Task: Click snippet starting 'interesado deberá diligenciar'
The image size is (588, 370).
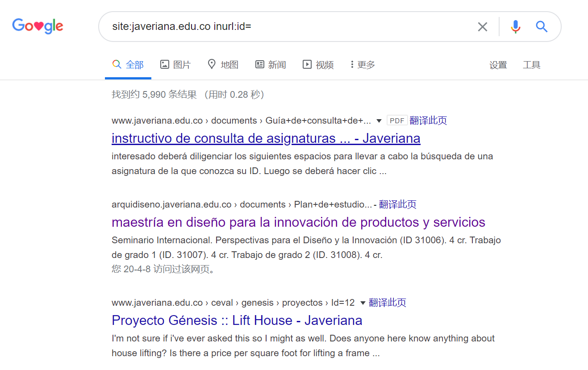Action: click(x=302, y=164)
